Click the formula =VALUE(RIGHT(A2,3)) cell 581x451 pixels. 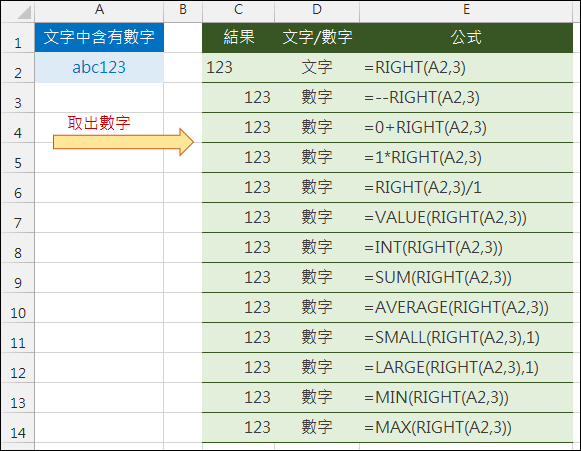tap(466, 218)
